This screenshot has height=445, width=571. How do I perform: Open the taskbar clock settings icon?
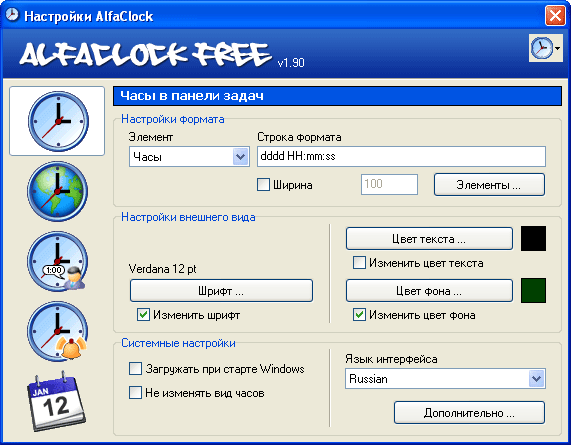[x=57, y=121]
